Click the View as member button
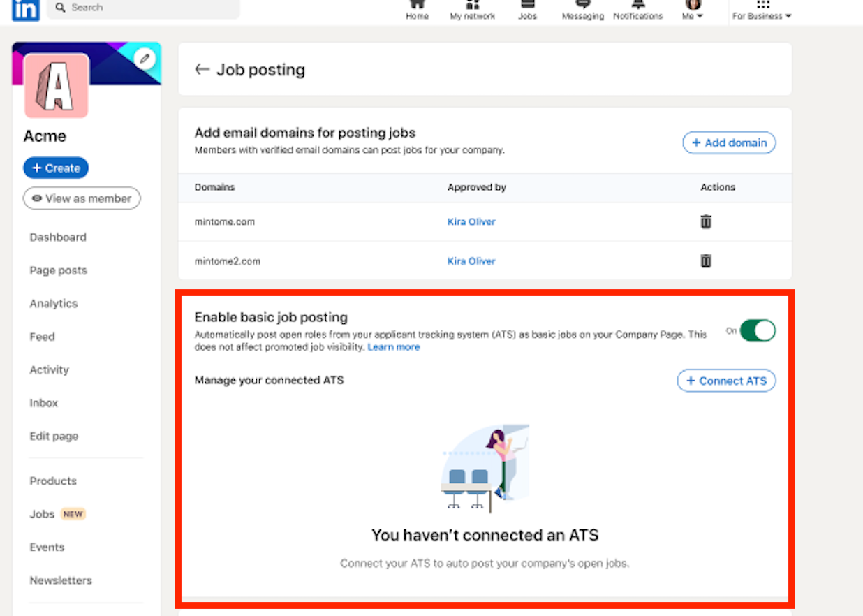 [x=82, y=198]
